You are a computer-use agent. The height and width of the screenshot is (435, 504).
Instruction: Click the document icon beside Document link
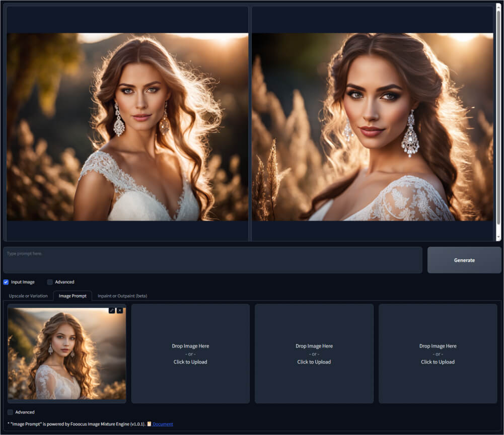tap(149, 424)
